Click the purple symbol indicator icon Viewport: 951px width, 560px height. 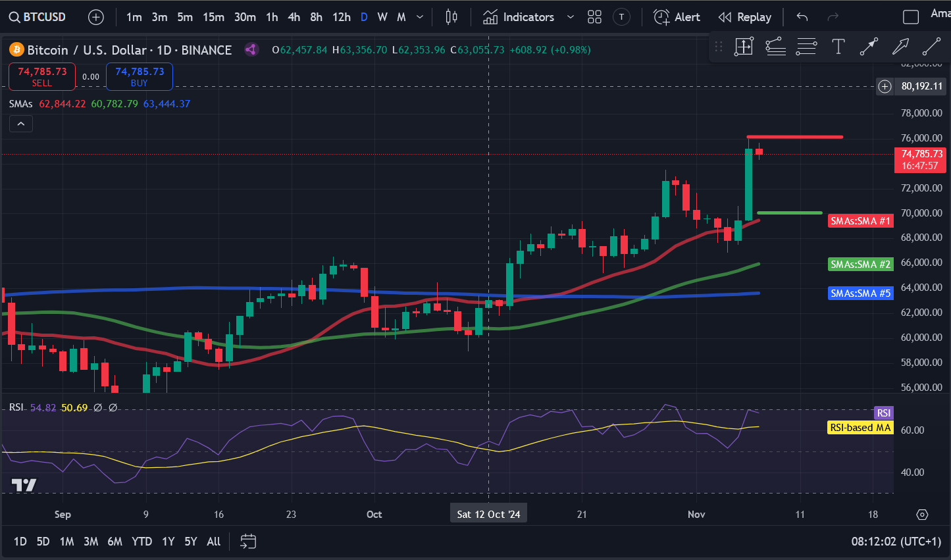tap(251, 49)
